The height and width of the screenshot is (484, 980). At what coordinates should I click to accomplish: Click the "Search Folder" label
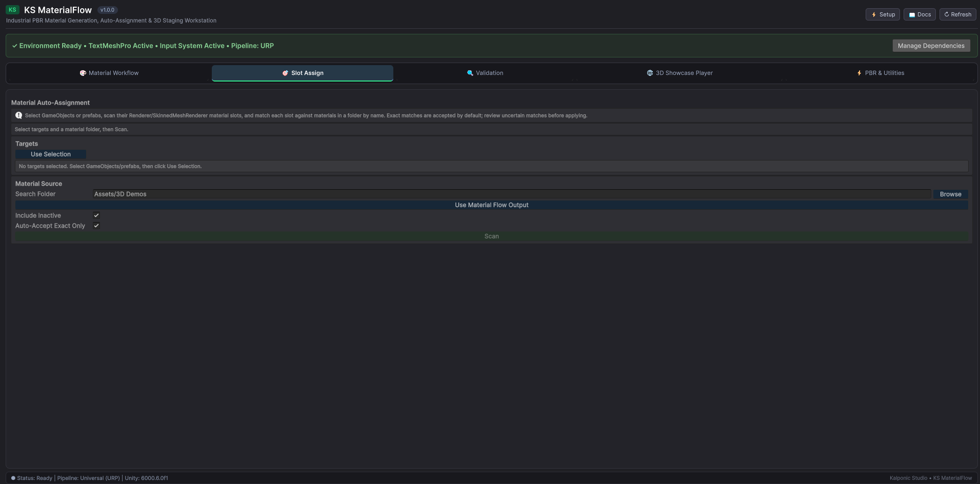[x=35, y=194]
